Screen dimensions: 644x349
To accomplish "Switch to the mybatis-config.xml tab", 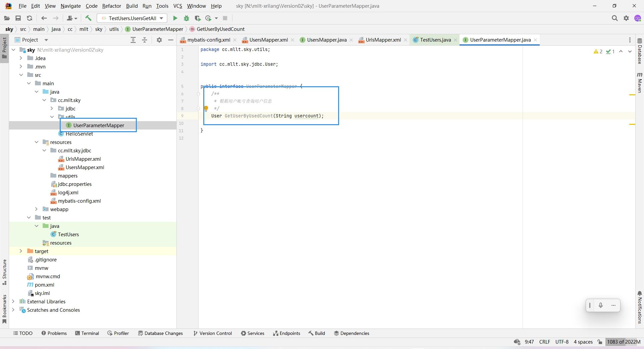I will [209, 40].
